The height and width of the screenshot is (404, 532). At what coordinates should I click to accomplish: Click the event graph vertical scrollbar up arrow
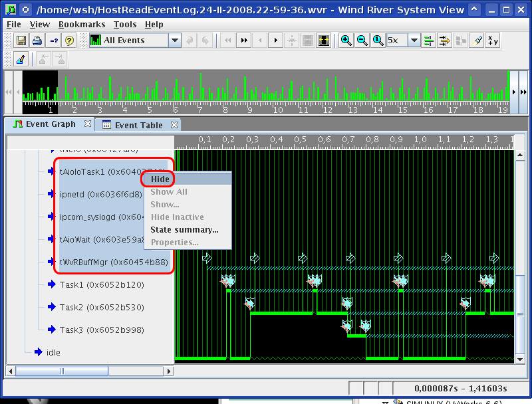tap(520, 155)
